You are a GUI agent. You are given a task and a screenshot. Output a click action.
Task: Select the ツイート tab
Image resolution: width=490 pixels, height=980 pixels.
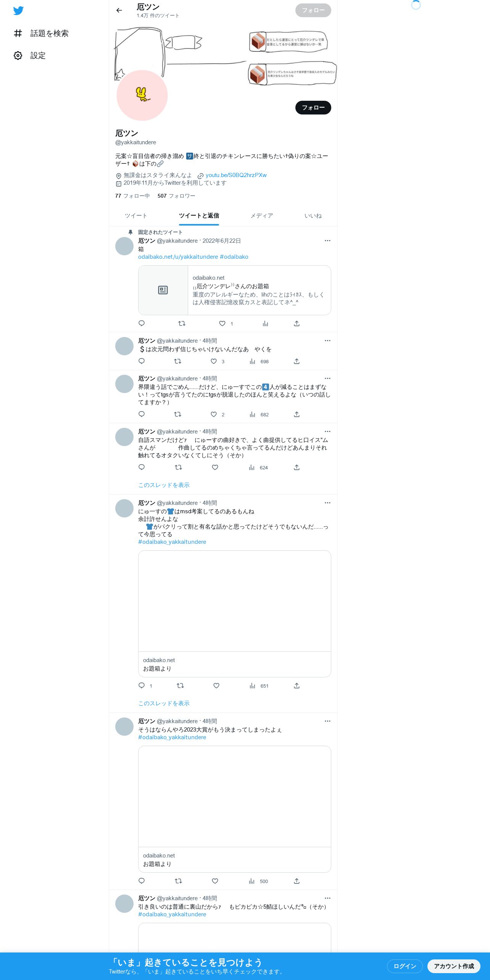(136, 216)
